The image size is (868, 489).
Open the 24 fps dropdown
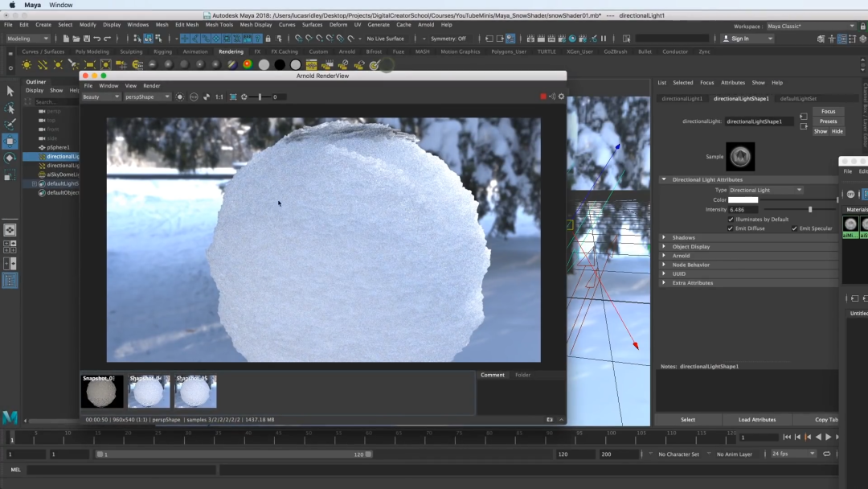(x=793, y=454)
